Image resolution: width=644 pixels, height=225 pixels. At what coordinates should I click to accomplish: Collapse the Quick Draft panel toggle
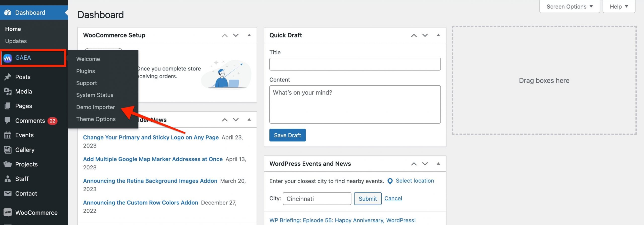pyautogui.click(x=438, y=35)
